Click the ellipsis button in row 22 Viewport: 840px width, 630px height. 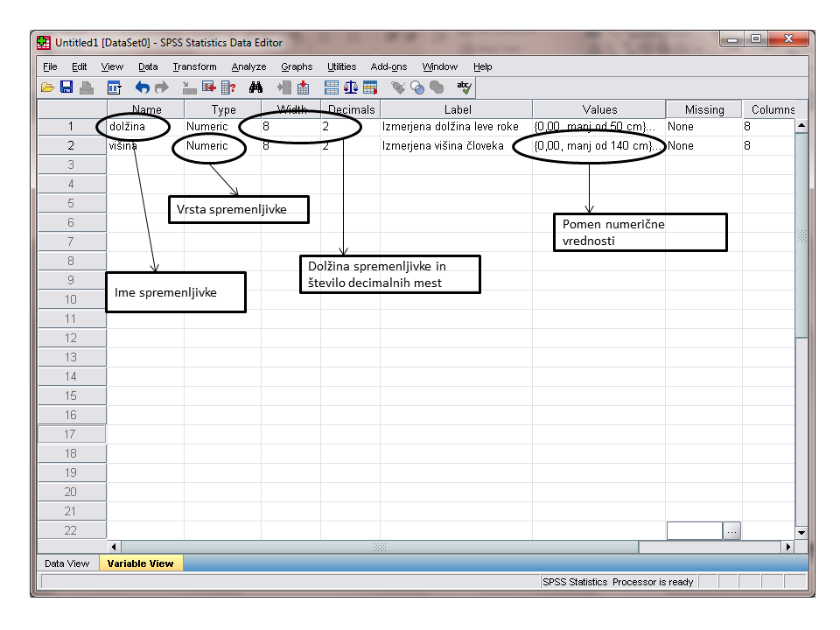click(x=732, y=530)
